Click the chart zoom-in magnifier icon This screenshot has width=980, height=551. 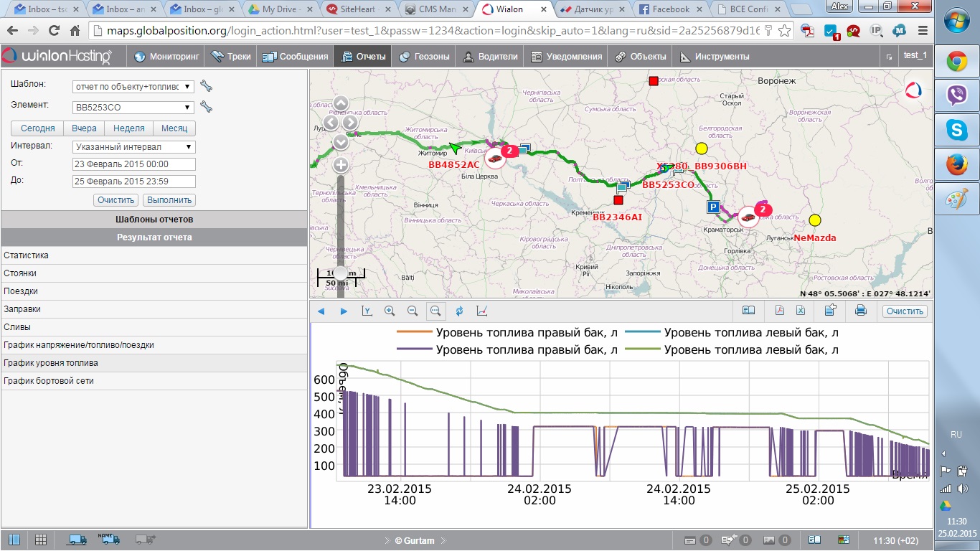[x=390, y=311]
